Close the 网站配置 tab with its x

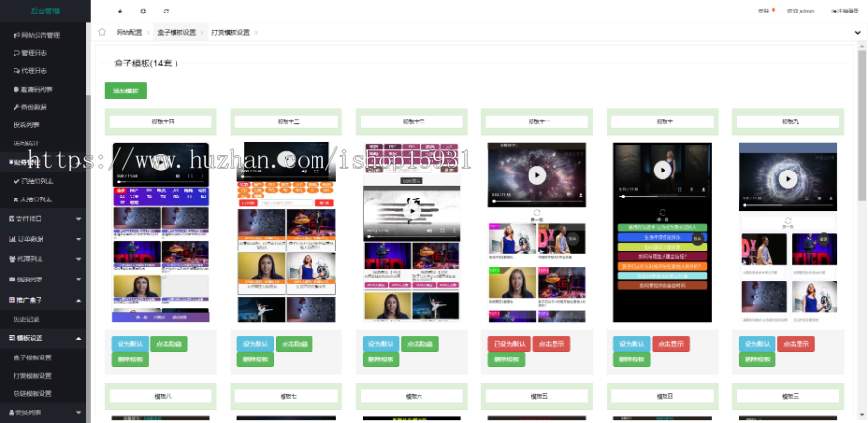(149, 33)
